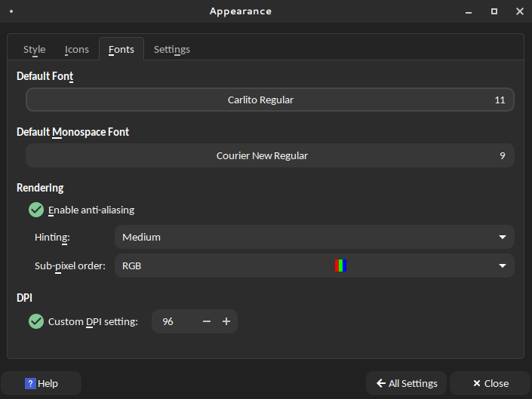Viewport: 532px width, 399px height.
Task: Open the Icons tab
Action: coord(77,50)
